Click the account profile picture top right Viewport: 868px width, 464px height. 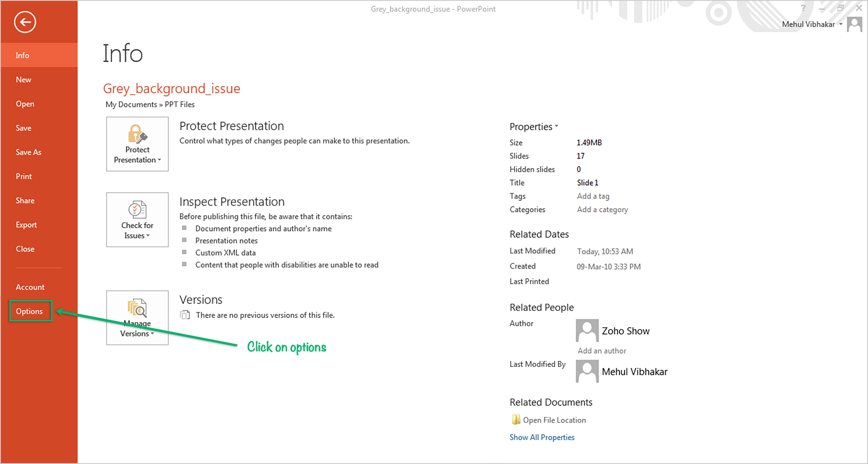pyautogui.click(x=854, y=24)
